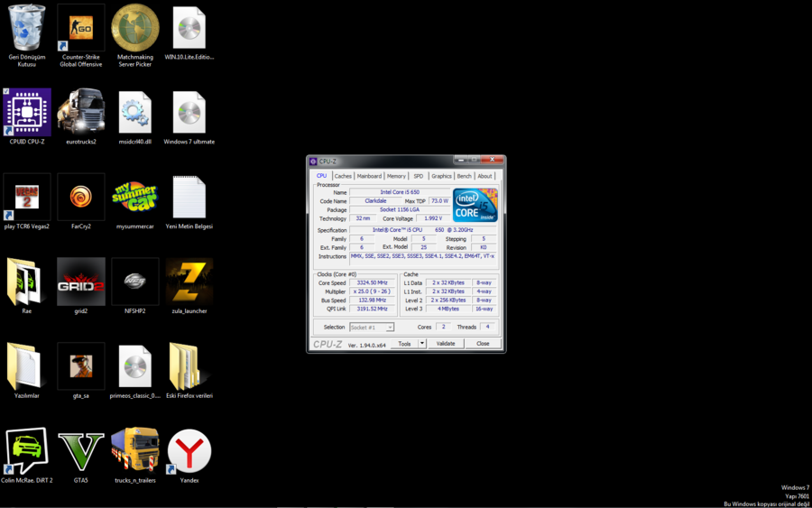812x508 pixels.
Task: Click the CPU-Z title bar app icon
Action: click(x=313, y=161)
